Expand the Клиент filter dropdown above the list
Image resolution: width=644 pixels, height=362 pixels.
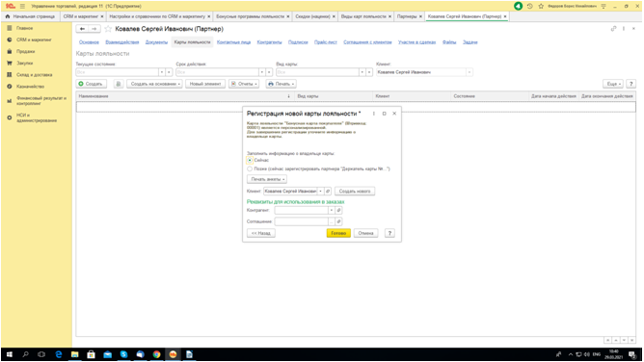click(470, 72)
